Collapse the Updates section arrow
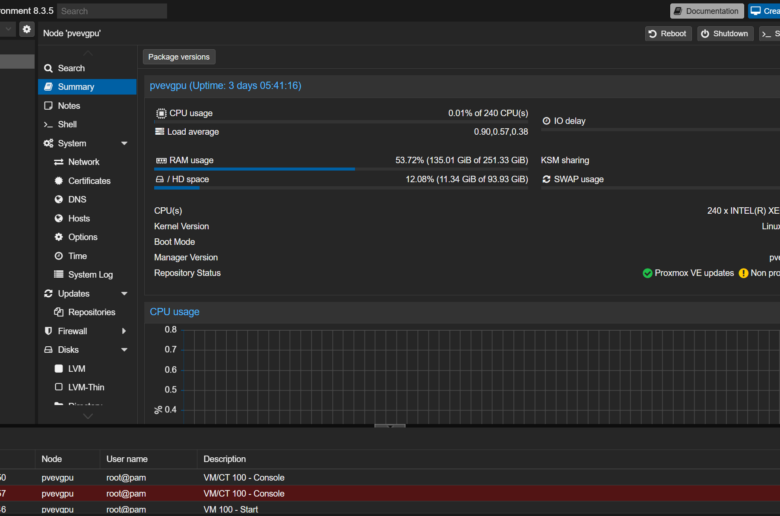The width and height of the screenshot is (780, 516). point(124,294)
